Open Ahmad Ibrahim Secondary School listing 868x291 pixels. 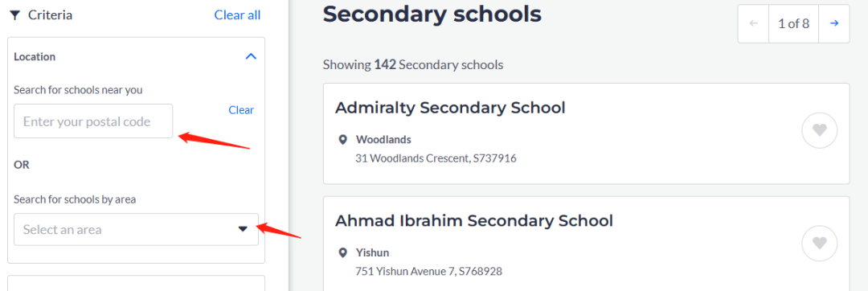[474, 221]
